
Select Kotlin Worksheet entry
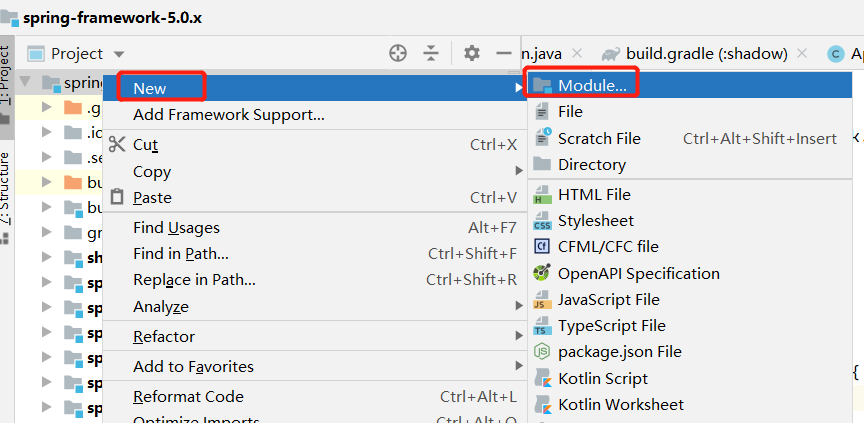click(690, 405)
